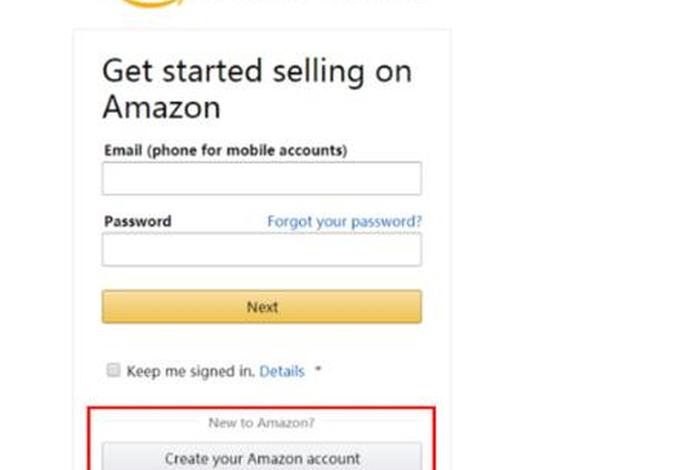Click the New to Amazon? divider text
This screenshot has width=700, height=470.
[x=261, y=423]
